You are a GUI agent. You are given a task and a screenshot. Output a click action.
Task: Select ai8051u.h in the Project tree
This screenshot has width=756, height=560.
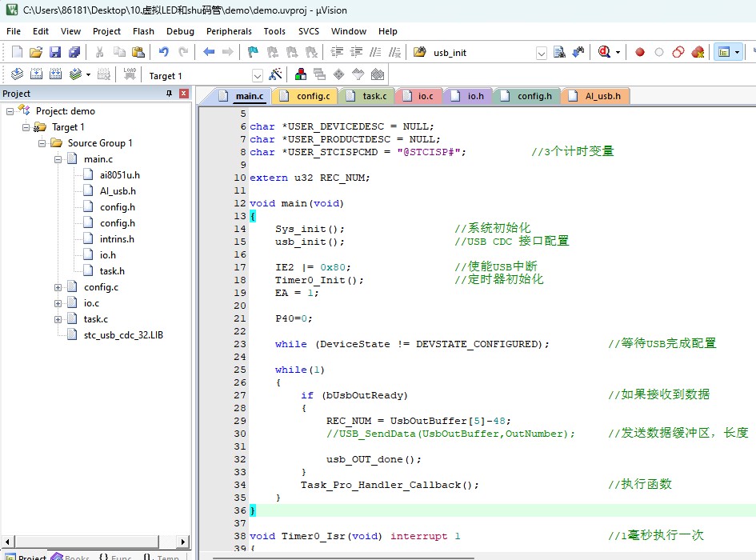click(119, 175)
